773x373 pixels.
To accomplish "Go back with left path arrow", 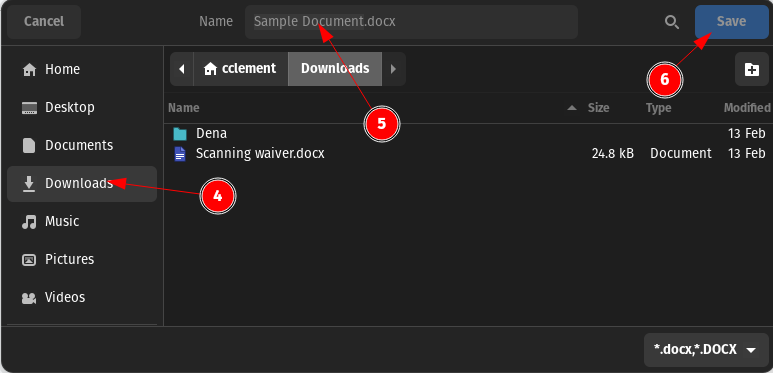I will pyautogui.click(x=181, y=69).
